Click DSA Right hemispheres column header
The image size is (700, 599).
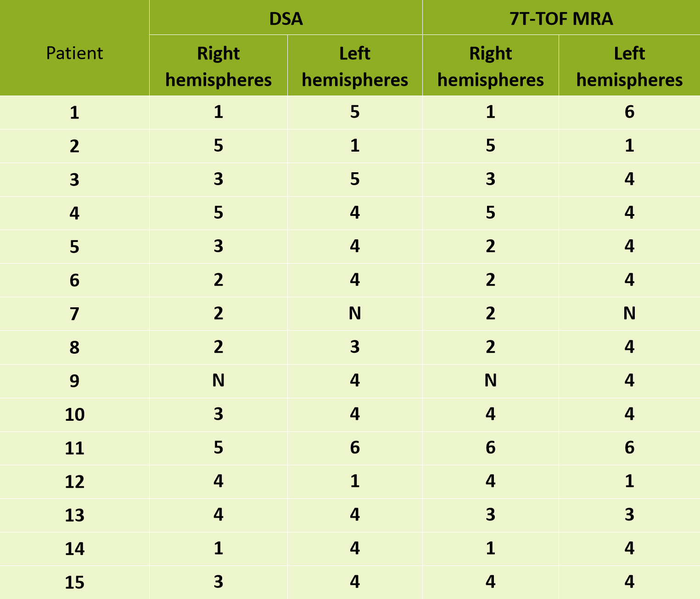point(218,67)
